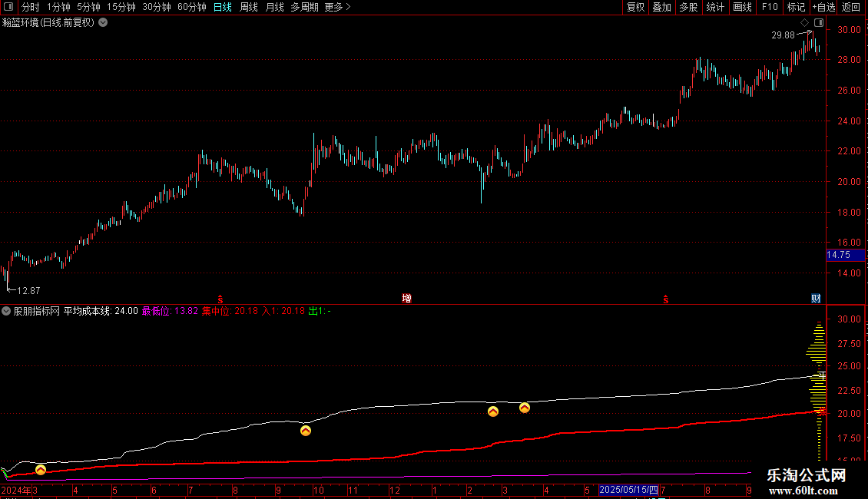The image size is (868, 499).
Task: Click the 叠加 overlay button
Action: pyautogui.click(x=662, y=7)
